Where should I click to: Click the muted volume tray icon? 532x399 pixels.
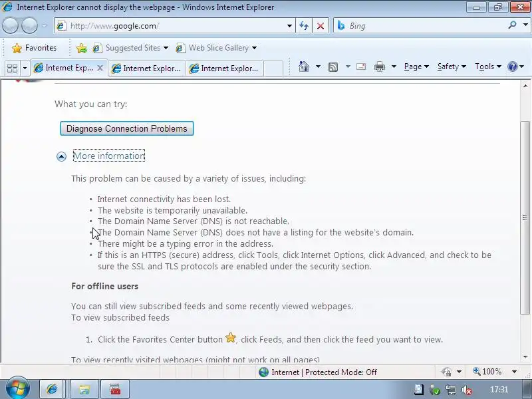pyautogui.click(x=467, y=390)
